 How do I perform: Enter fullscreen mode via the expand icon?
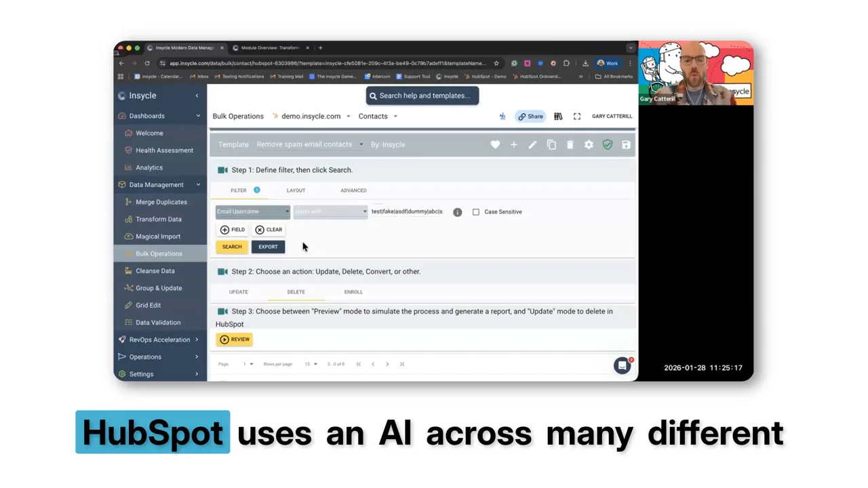pos(577,117)
